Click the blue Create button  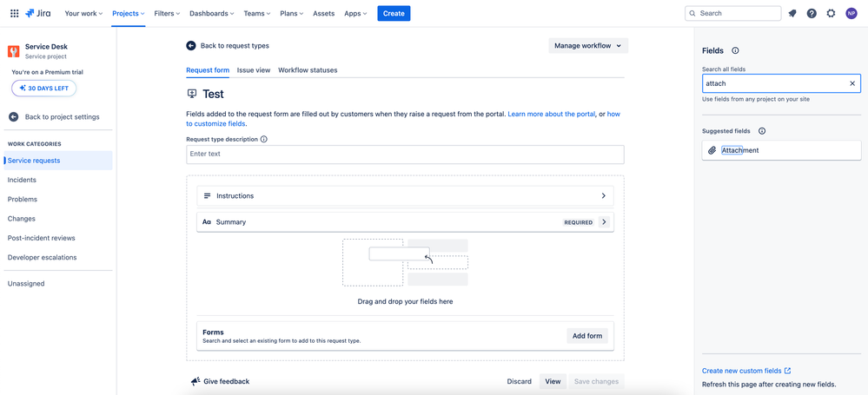click(394, 13)
